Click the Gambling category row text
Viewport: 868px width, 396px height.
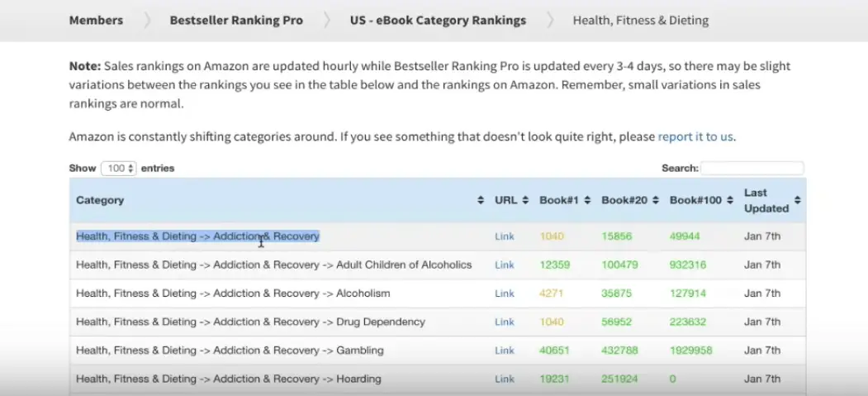(230, 351)
